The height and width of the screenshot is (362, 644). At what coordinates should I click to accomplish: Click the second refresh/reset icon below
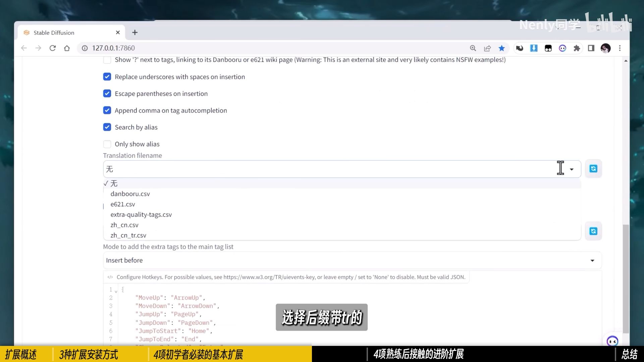594,231
